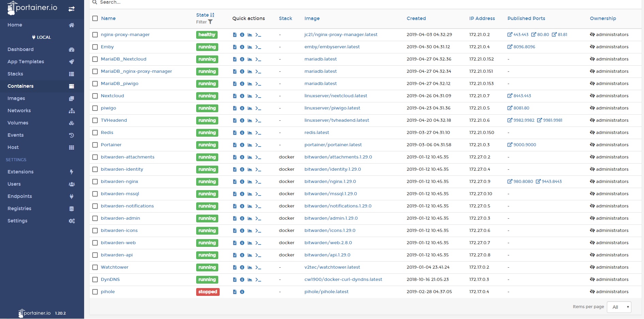Click the healthy status badge
Viewport: 644px width, 319px height.
(x=207, y=35)
